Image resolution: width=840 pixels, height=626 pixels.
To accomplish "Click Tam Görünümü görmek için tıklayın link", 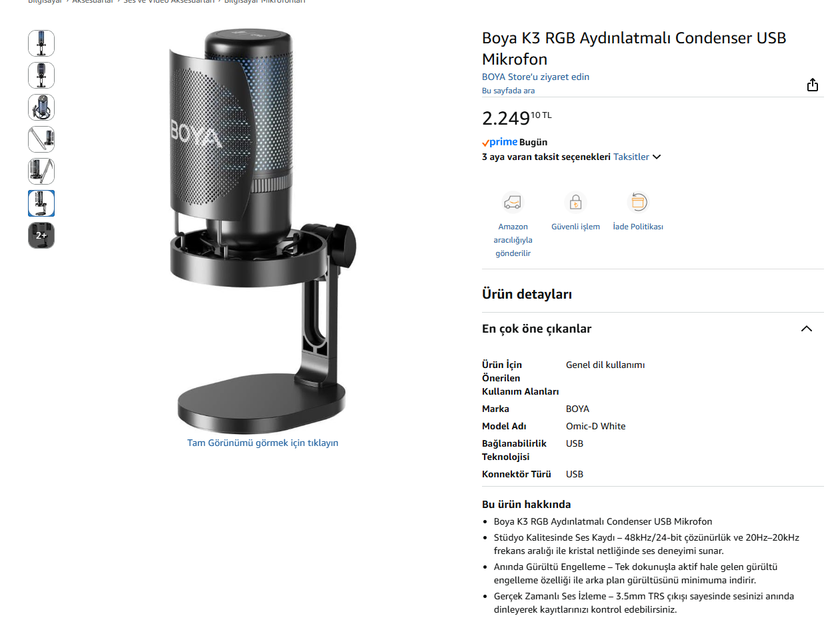I will coord(263,443).
